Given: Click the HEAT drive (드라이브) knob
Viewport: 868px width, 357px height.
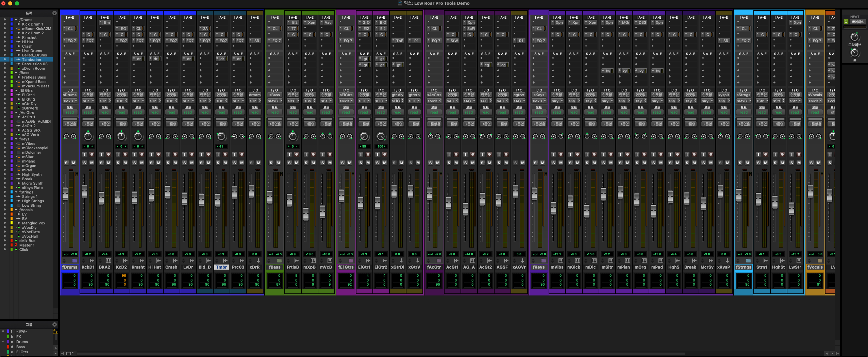Looking at the screenshot, I should pyautogui.click(x=854, y=37).
